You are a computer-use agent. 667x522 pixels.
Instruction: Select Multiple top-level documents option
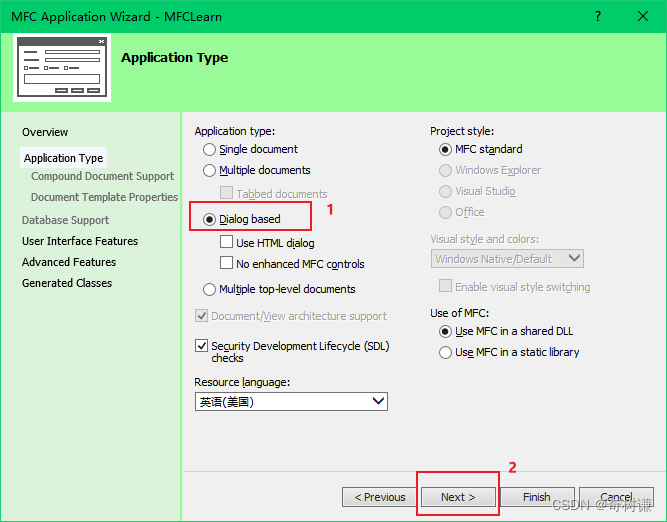coord(209,289)
